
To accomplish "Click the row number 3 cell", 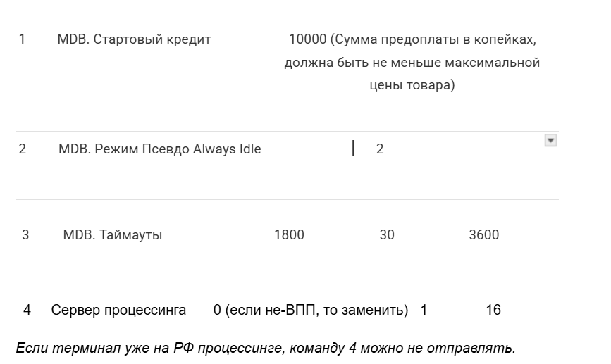I will click(25, 235).
